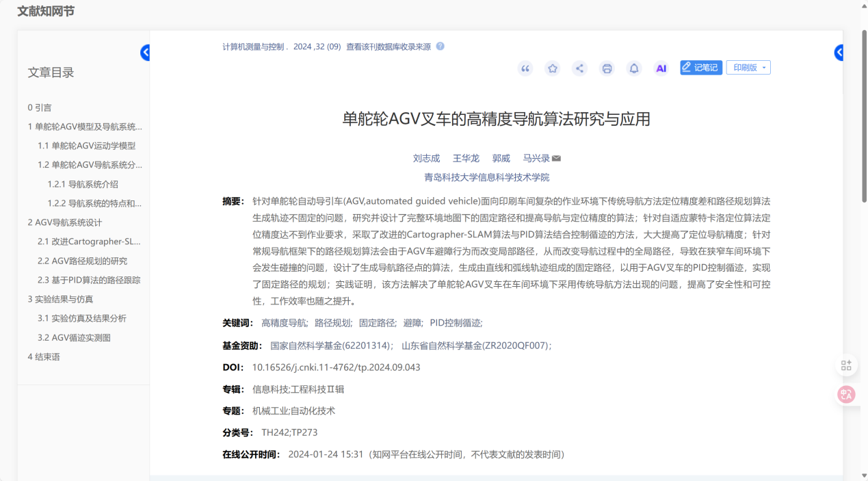
Task: Click the 记笔记 button
Action: tap(700, 68)
